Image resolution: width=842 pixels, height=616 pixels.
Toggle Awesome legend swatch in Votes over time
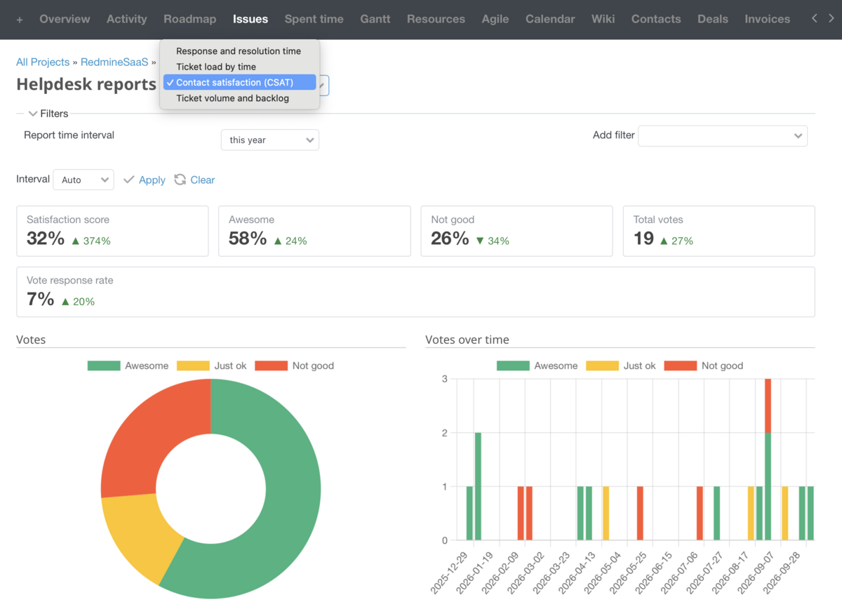pyautogui.click(x=513, y=366)
